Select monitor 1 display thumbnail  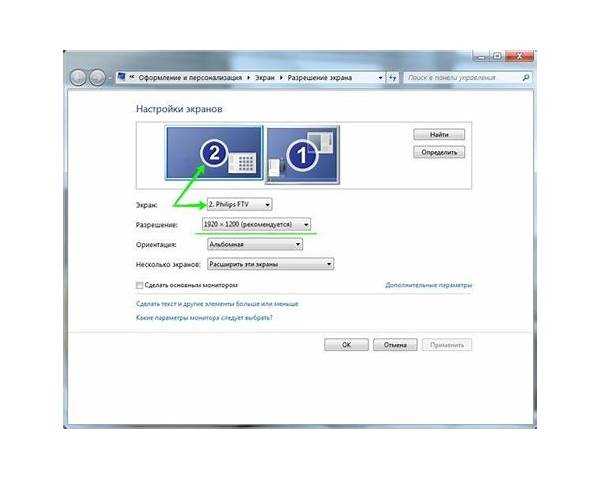pyautogui.click(x=302, y=155)
